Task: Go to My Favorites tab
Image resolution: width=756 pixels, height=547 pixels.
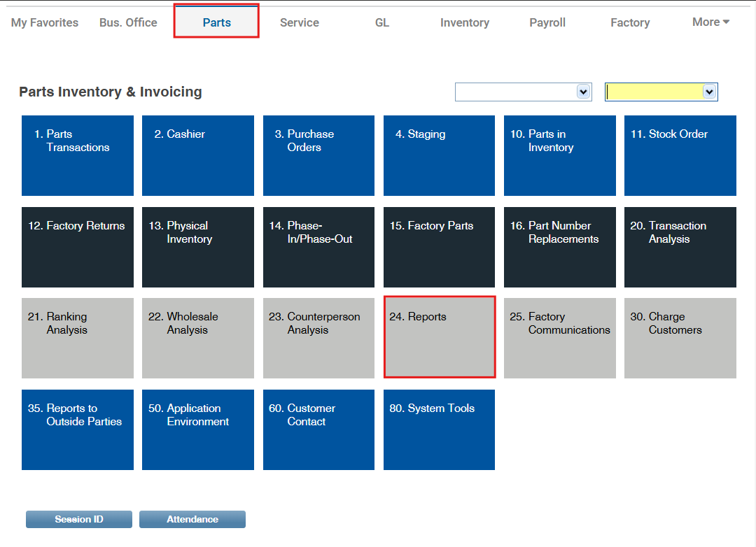Action: [44, 22]
